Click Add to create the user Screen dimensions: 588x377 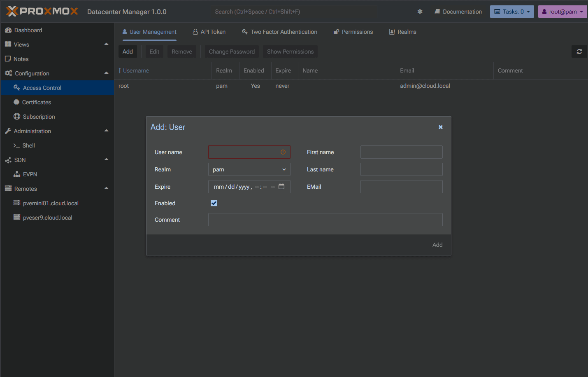pos(437,244)
